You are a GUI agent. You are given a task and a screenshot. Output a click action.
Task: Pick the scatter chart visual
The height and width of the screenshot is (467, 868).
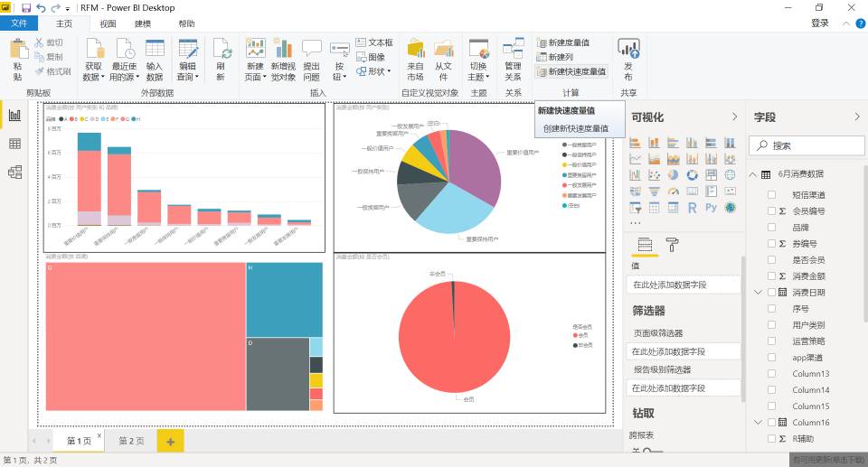[654, 175]
